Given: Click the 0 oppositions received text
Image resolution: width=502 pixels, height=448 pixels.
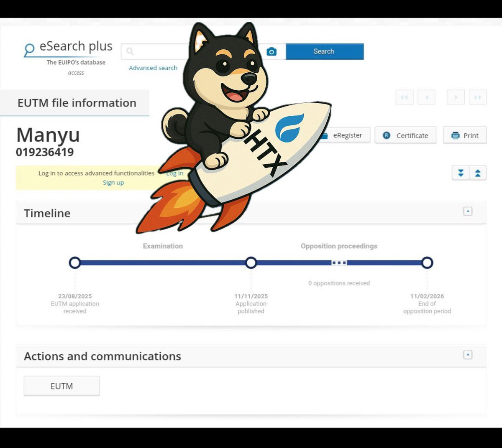Looking at the screenshot, I should click(x=339, y=283).
